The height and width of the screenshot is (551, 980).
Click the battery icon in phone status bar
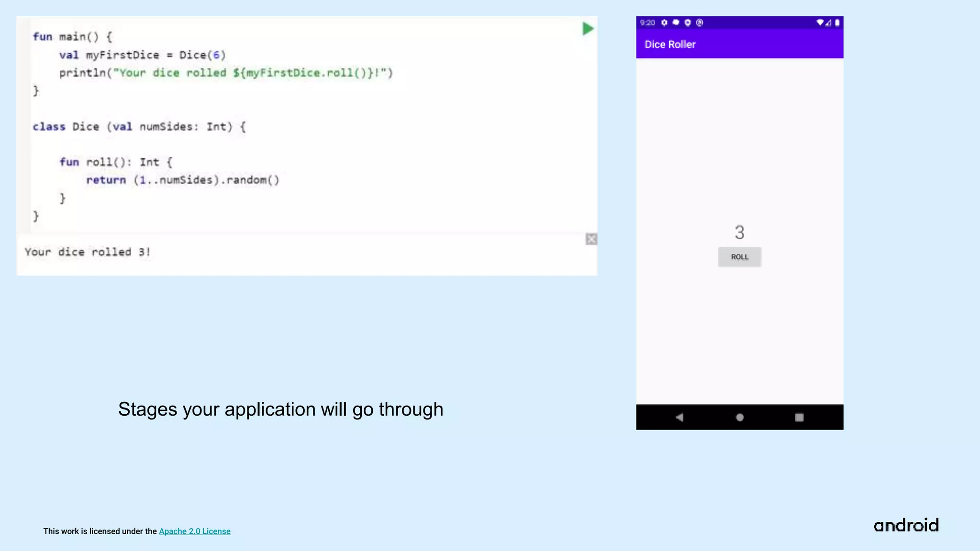click(x=837, y=22)
